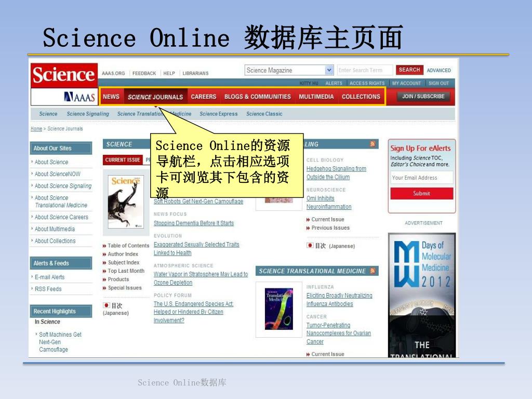Open Water Vapor in Stratosphere article
Screen dimensions: 532x399
click(x=201, y=278)
